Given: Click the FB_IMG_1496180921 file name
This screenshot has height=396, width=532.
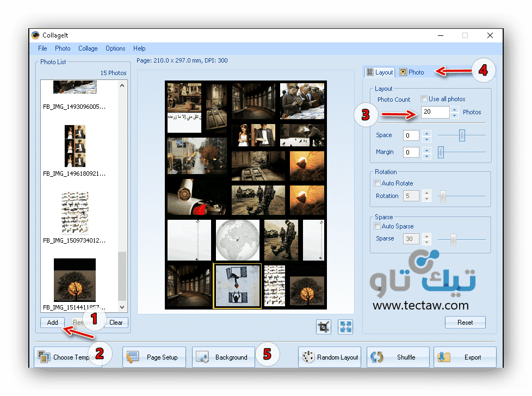Looking at the screenshot, I should [x=74, y=174].
